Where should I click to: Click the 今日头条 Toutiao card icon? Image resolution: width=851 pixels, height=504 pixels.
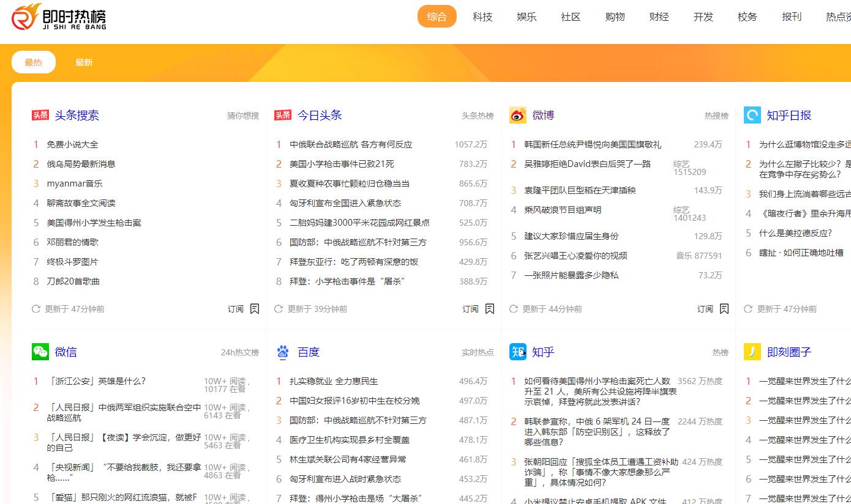283,114
